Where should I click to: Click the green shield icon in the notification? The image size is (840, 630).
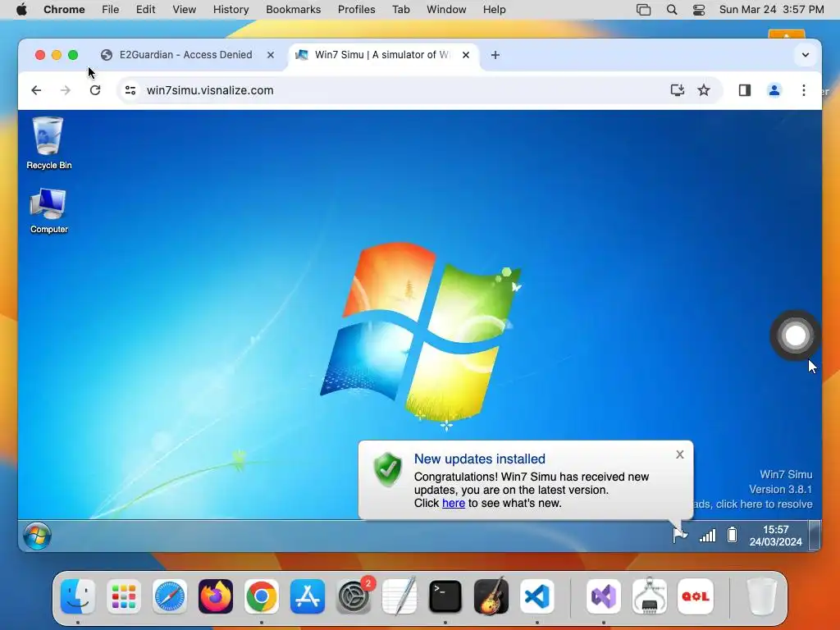point(387,469)
